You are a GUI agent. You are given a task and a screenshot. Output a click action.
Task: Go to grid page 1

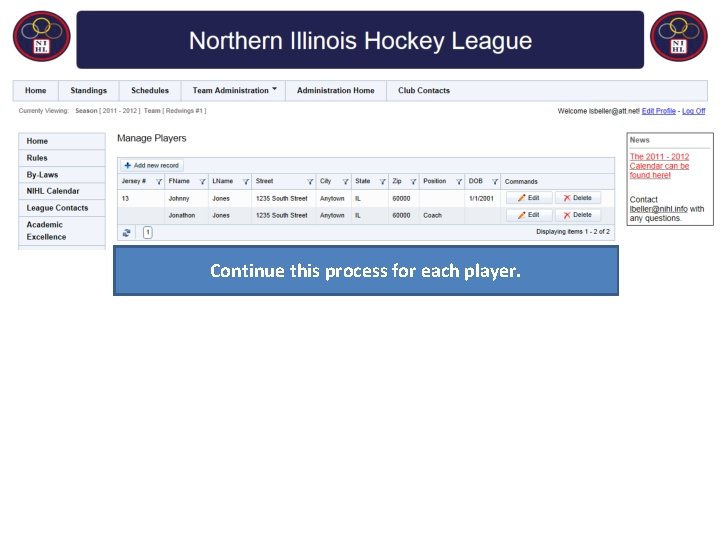click(147, 233)
